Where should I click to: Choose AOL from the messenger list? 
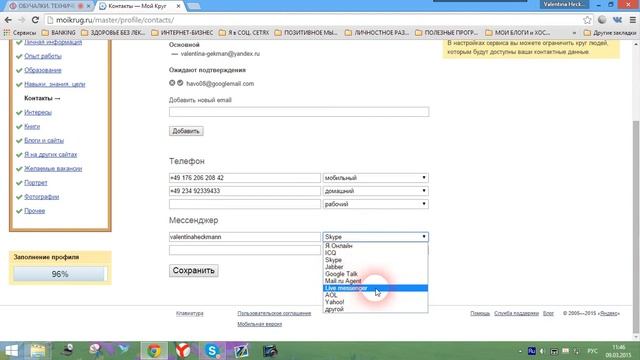pos(376,295)
